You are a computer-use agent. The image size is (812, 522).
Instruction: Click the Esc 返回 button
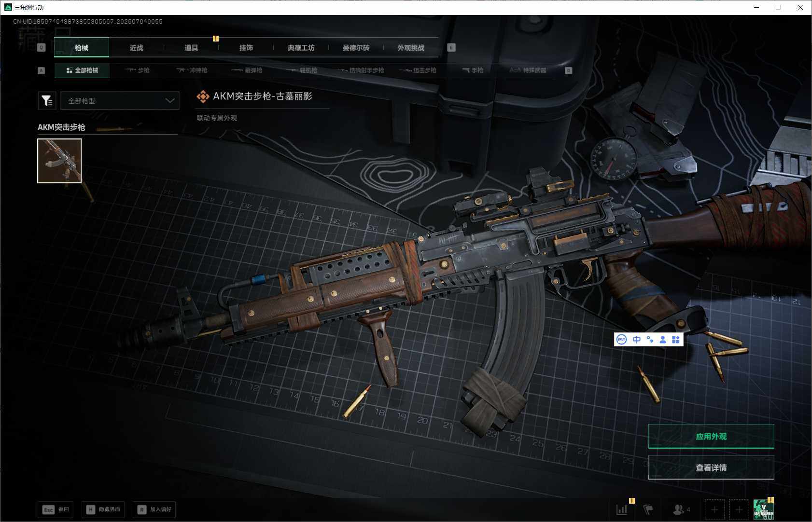point(56,509)
